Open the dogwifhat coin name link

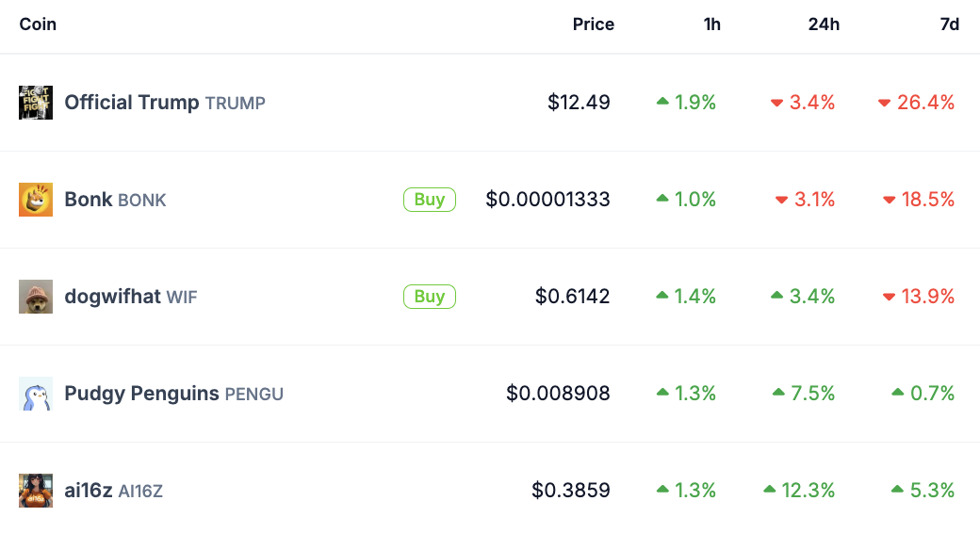[x=113, y=297]
